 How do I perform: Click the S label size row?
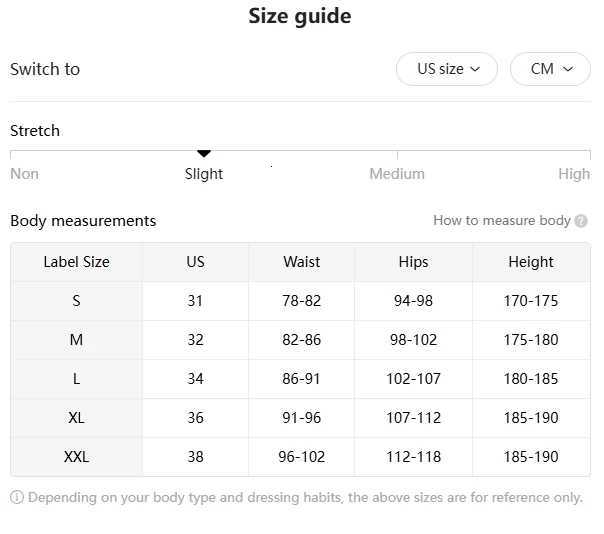coord(76,301)
